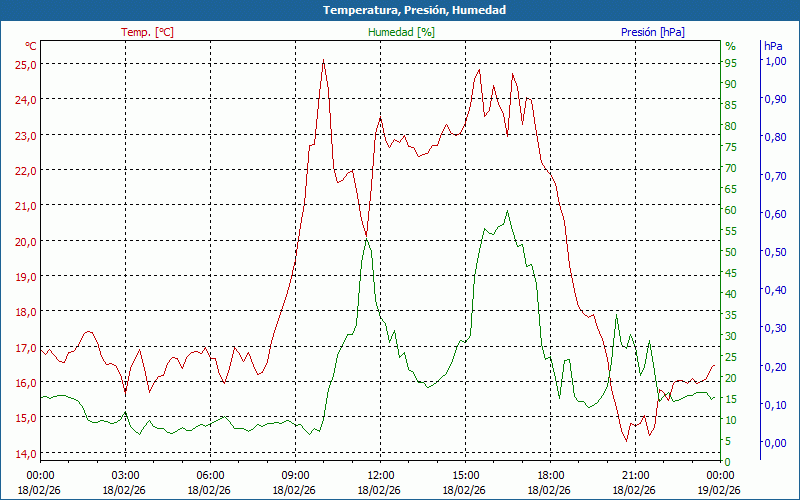The image size is (800, 500).
Task: Click the chart title Temperatura, Presión, Humedad
Action: pos(400,10)
